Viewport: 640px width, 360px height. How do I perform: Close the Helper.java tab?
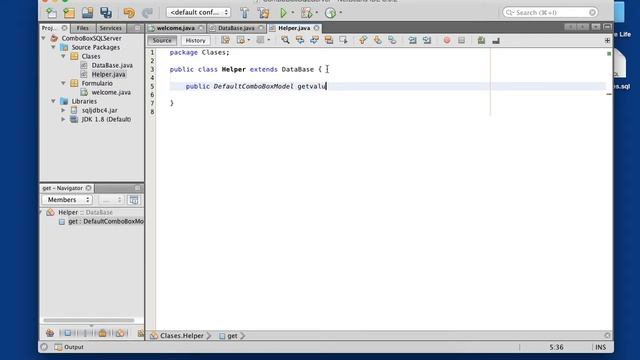coord(316,28)
